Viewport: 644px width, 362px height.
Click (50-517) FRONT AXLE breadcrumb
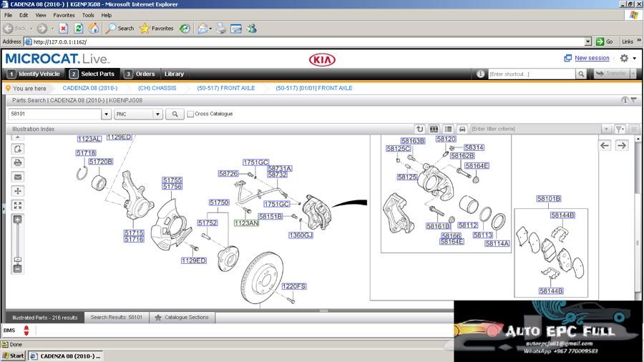pyautogui.click(x=226, y=88)
